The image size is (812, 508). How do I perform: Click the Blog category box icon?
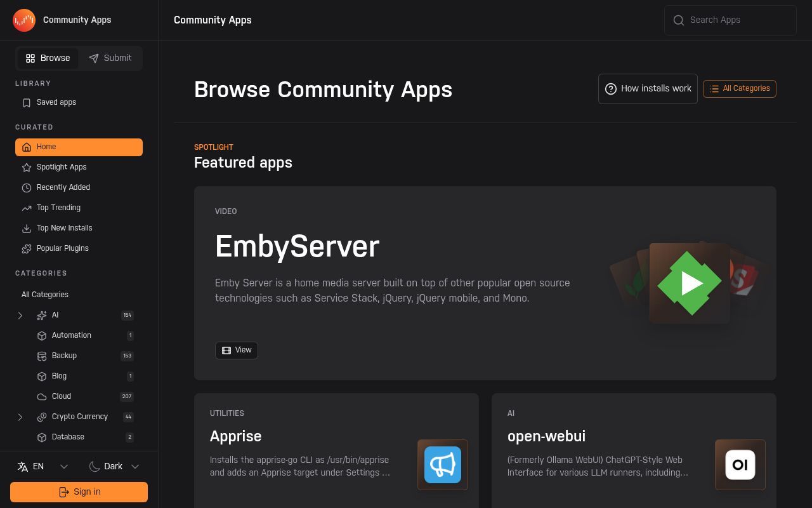pos(42,377)
